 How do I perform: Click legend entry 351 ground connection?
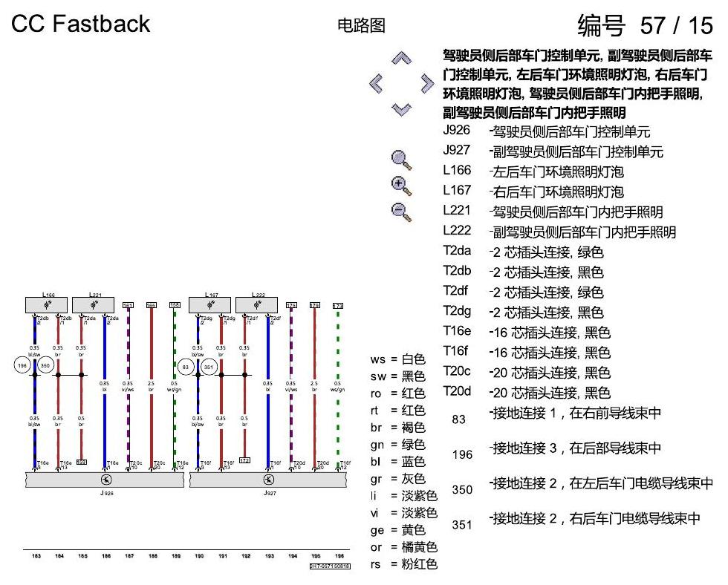(x=576, y=521)
